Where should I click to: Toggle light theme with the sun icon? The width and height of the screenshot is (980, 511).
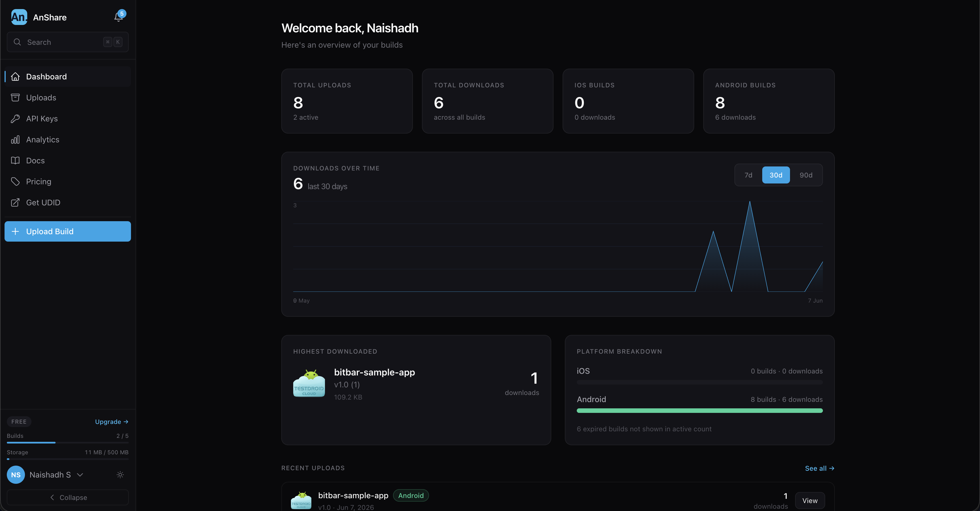coord(120,474)
